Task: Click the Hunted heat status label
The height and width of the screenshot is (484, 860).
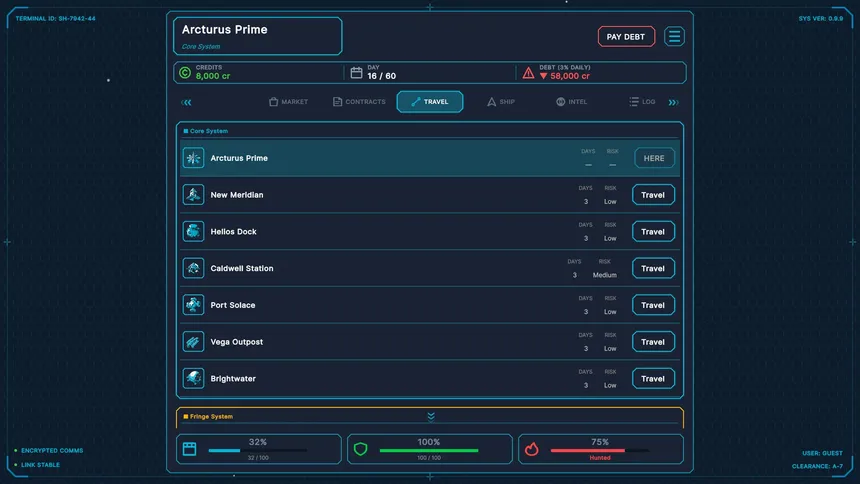Action: 600,458
